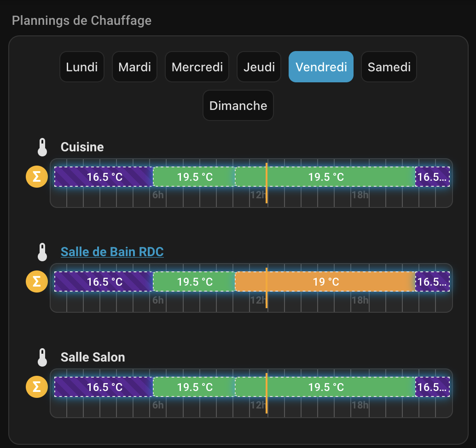476x448 pixels.
Task: Switch to Samedi heating schedule
Action: pos(389,67)
